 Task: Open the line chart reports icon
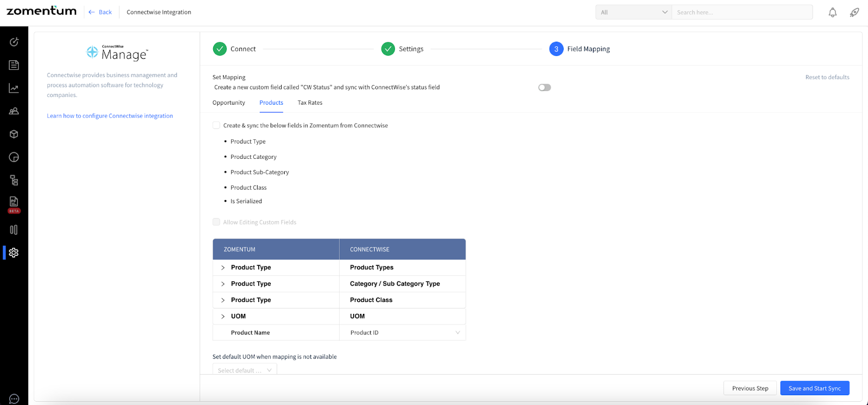coord(14,88)
